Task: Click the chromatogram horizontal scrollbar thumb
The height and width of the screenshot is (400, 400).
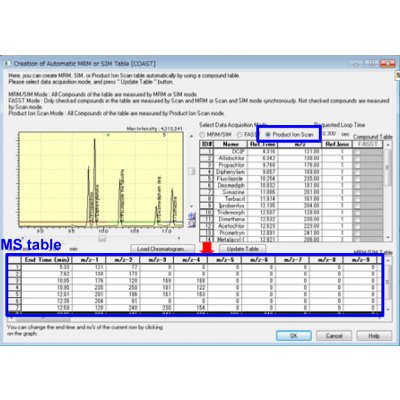Action: point(102,239)
